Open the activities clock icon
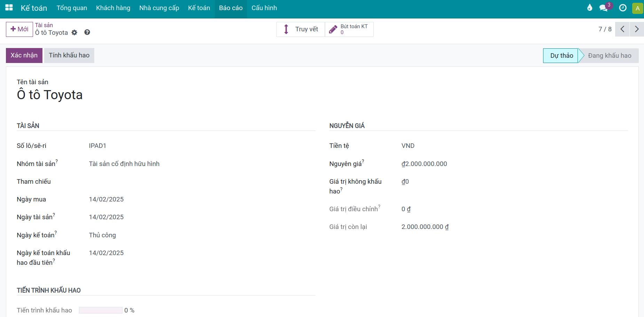644x317 pixels. (x=623, y=8)
